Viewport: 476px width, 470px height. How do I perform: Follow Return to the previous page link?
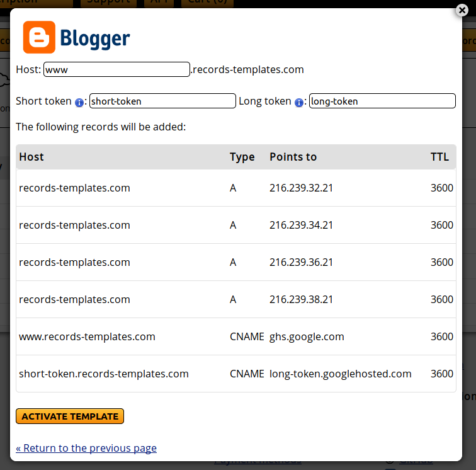point(86,448)
